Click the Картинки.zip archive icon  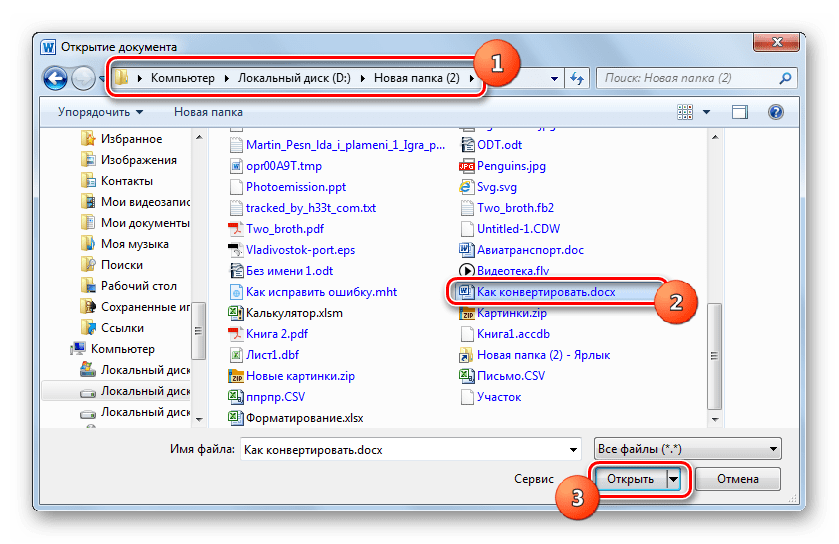click(467, 313)
